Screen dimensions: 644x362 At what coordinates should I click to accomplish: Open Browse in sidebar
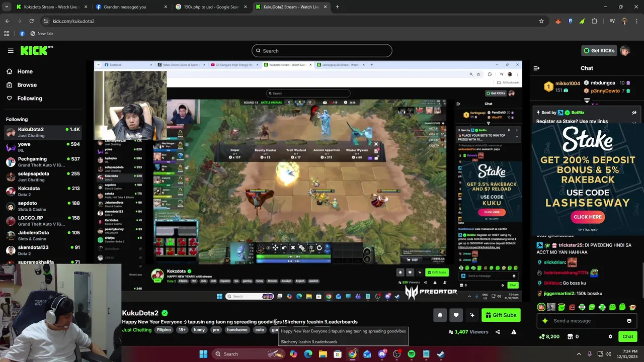(x=27, y=85)
